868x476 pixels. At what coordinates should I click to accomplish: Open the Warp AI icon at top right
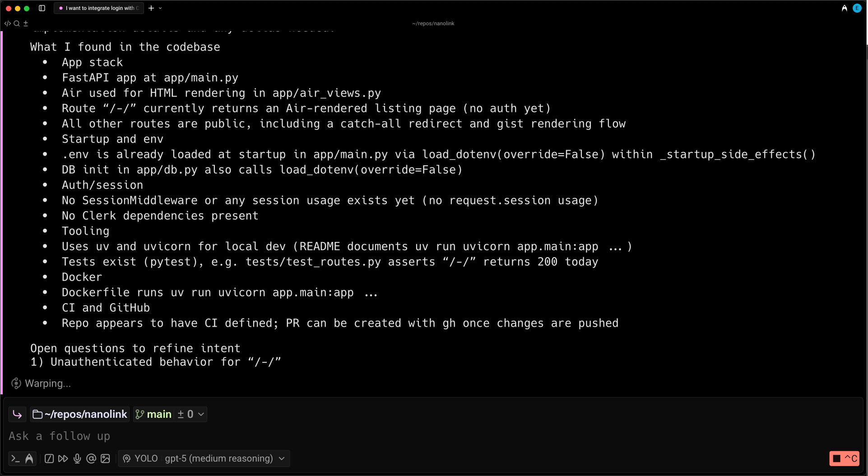(844, 8)
